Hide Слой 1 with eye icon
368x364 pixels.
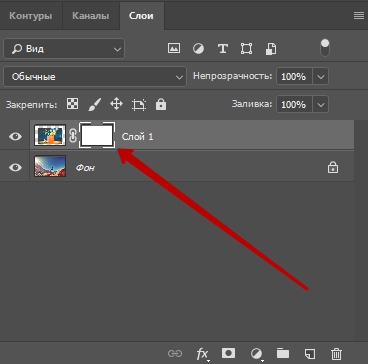point(15,136)
